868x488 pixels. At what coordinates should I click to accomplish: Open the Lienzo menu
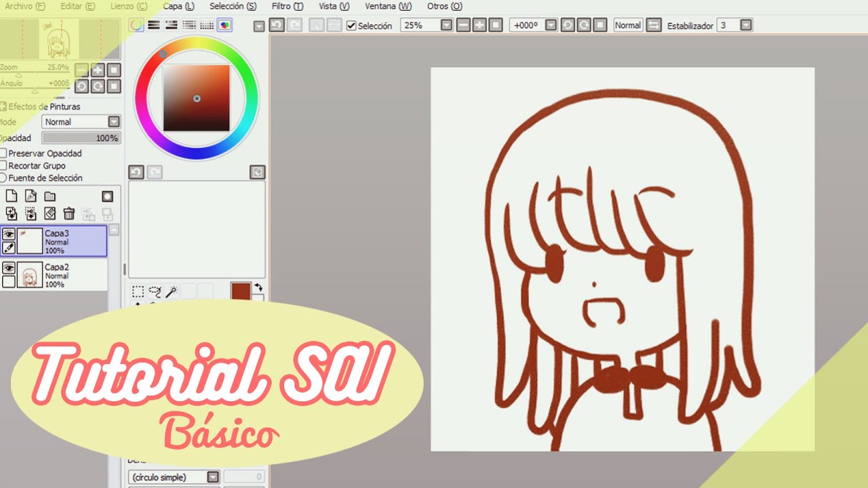(x=129, y=6)
